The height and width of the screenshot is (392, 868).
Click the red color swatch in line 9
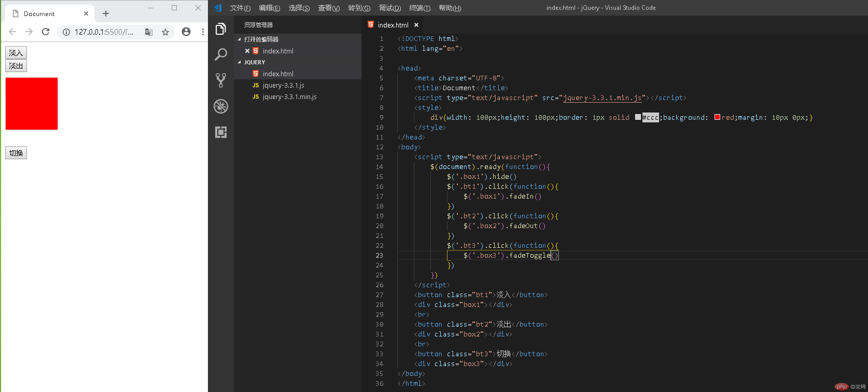pyautogui.click(x=717, y=117)
